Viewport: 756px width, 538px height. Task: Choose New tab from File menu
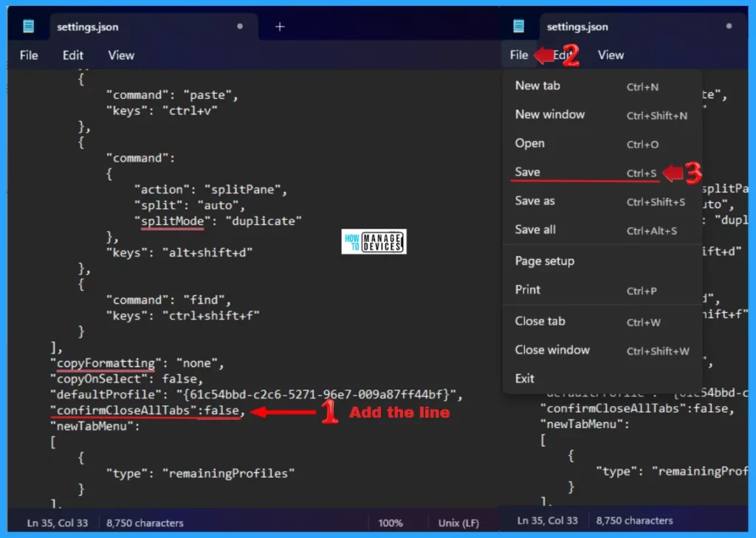(602, 86)
